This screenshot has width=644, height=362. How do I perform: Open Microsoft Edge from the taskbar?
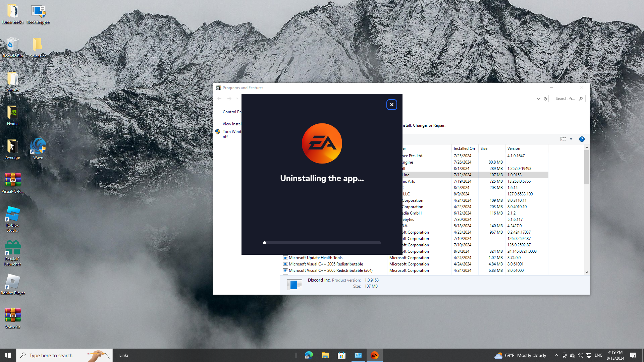coord(309,355)
